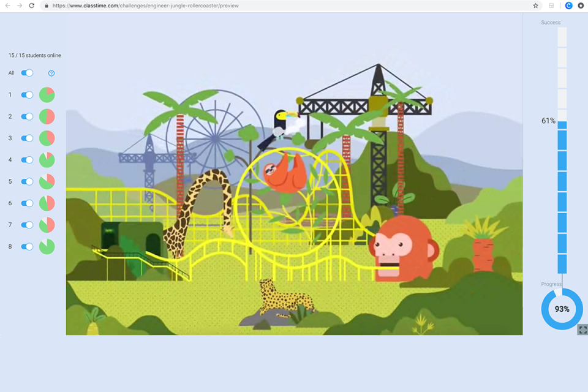Click the help question mark icon

coord(51,73)
